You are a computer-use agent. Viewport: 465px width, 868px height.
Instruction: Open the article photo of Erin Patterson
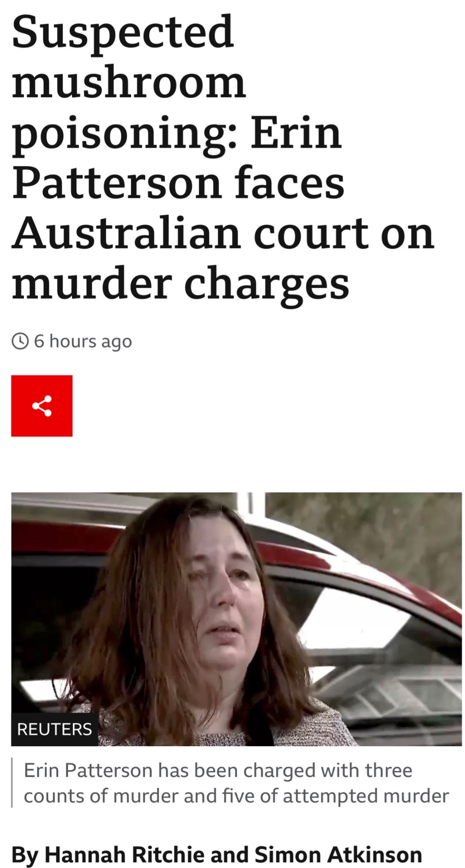coord(236,619)
